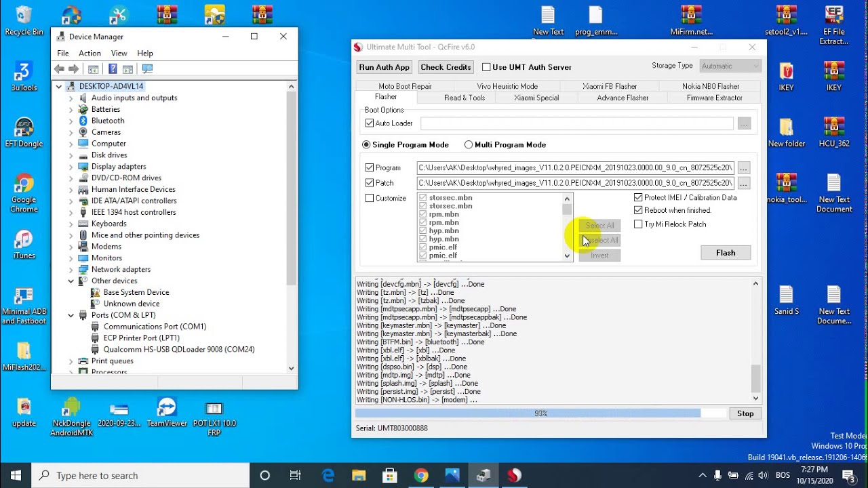Open the Action menu in Device Manager
This screenshot has height=488, width=868.
coord(90,53)
